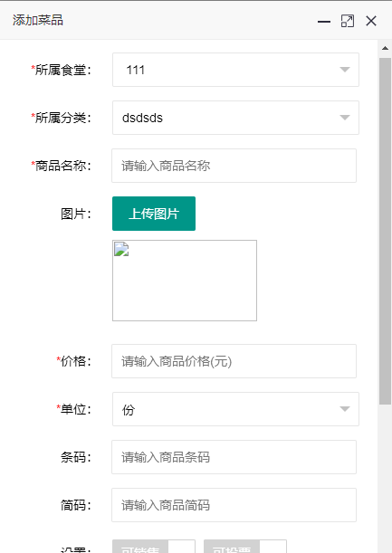Click the broken image icon in preview
Screen dimensions: 392x553
(121, 249)
